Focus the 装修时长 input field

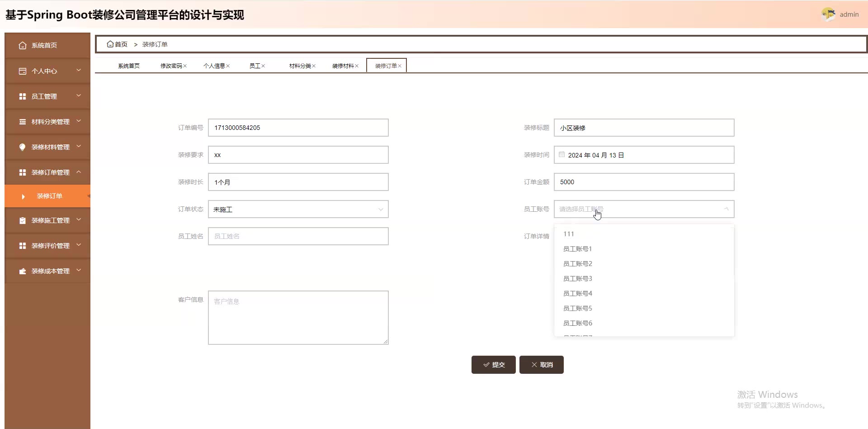298,182
